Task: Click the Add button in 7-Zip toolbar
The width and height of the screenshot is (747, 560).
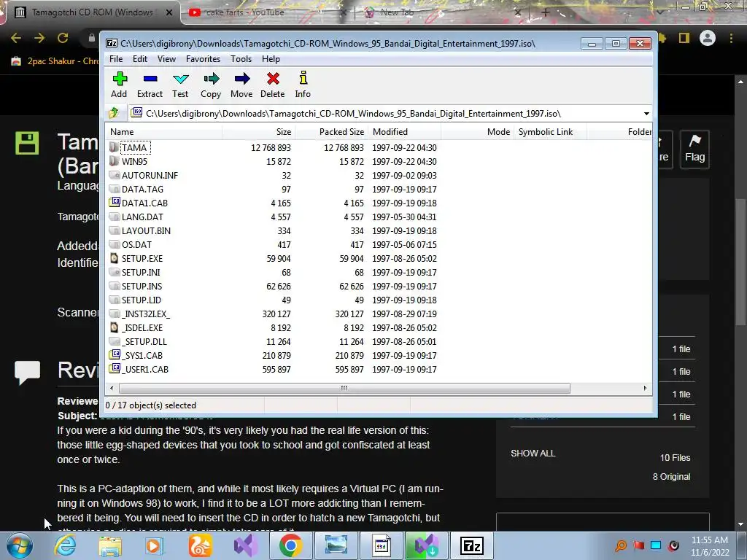Action: click(119, 85)
